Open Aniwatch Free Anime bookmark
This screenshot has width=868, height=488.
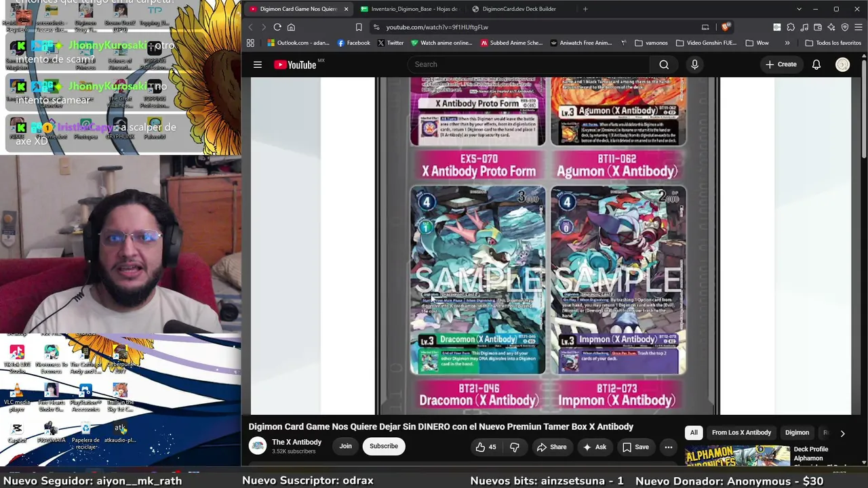[581, 43]
